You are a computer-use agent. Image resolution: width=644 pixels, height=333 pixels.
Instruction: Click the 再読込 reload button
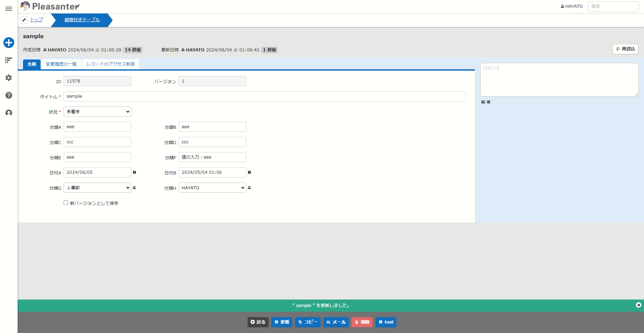[625, 49]
